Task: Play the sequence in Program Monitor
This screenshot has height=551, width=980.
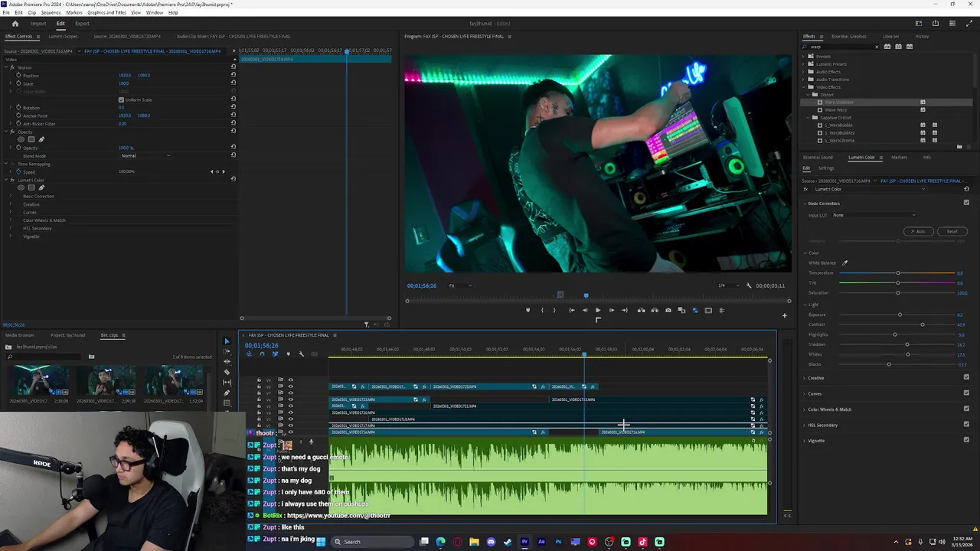Action: (x=598, y=310)
